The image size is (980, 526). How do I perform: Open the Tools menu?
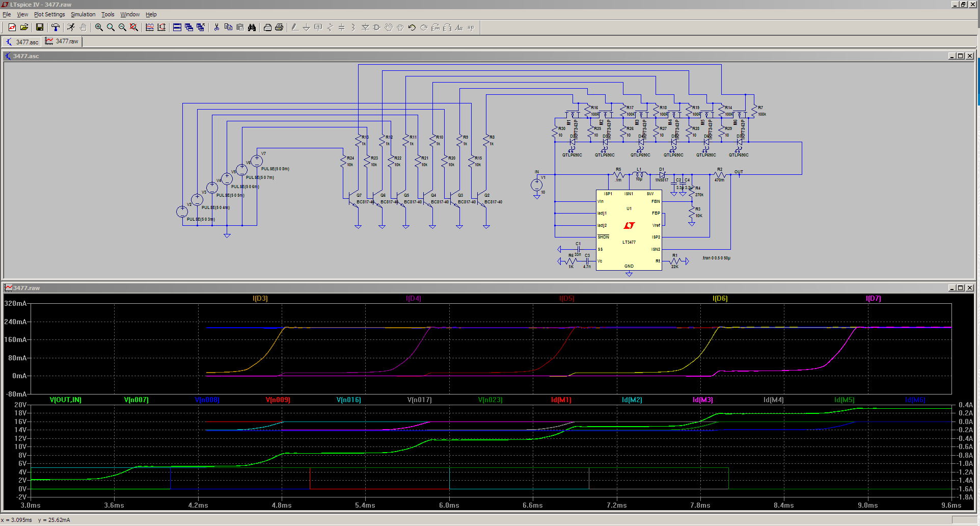tap(107, 14)
